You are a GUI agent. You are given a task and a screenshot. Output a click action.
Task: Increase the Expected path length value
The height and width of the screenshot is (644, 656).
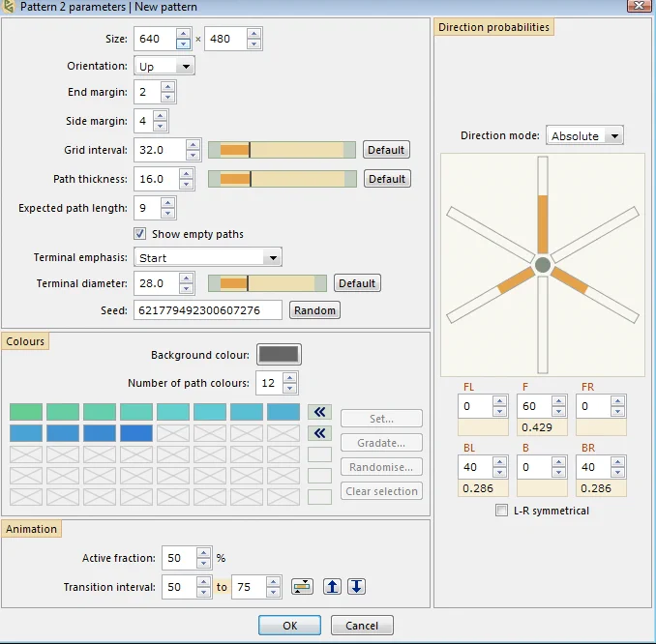(167, 203)
